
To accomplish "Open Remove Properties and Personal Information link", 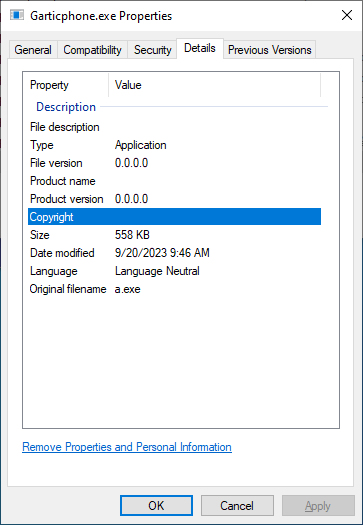I will tap(127, 447).
